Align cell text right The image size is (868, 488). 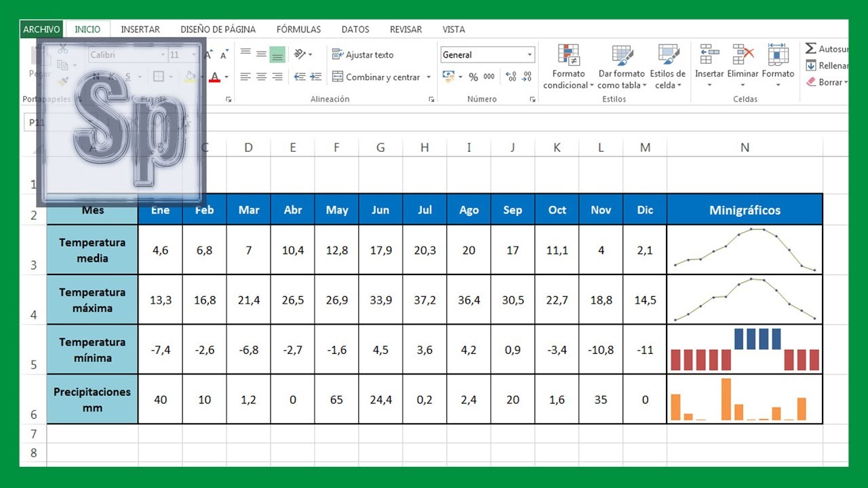277,77
